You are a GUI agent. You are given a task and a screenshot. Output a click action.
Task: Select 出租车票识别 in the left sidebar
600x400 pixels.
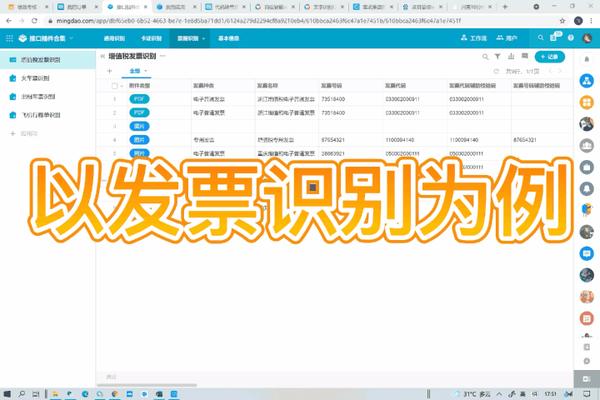click(x=47, y=96)
